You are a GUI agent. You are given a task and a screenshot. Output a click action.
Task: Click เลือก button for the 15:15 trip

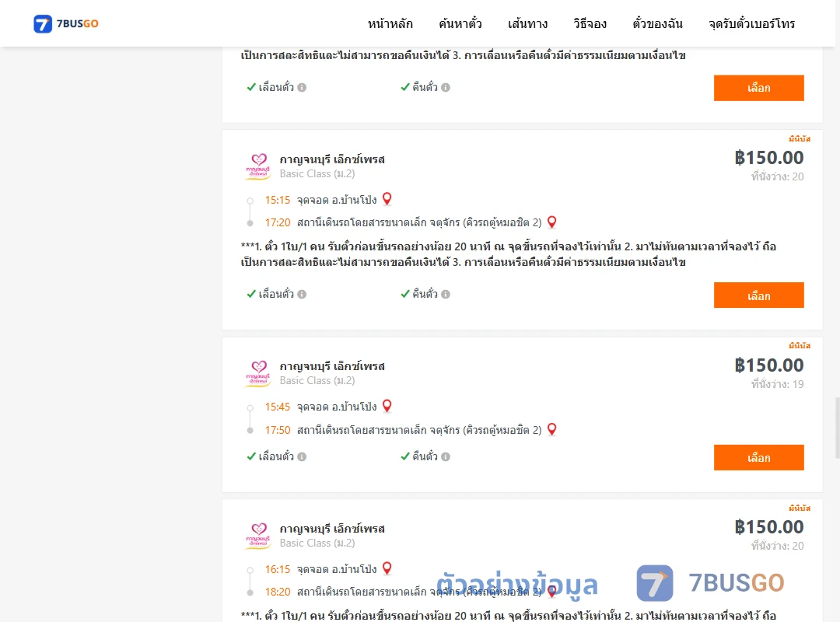[758, 295]
